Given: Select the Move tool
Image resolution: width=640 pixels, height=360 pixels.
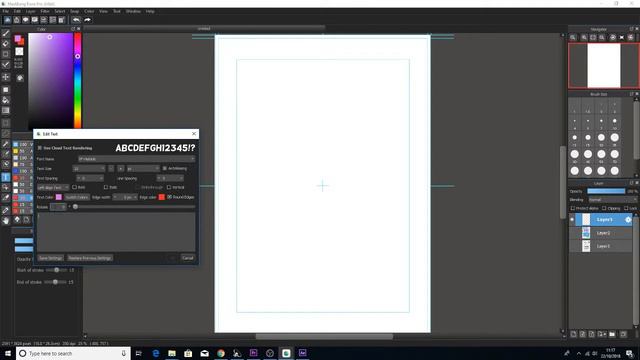Looking at the screenshot, I should pyautogui.click(x=6, y=77).
